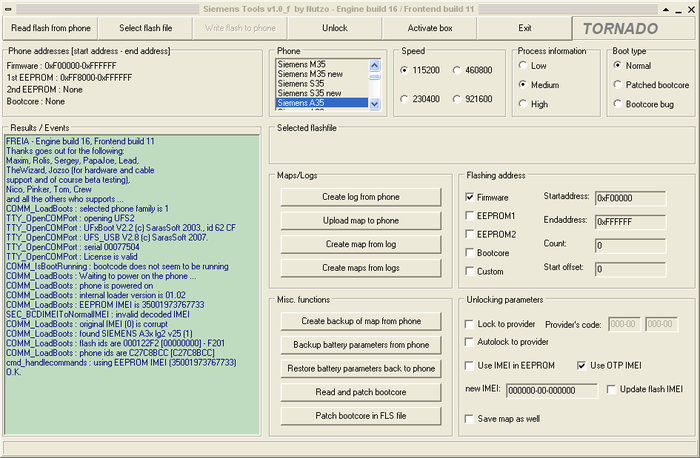Click the Start offset input field

click(x=630, y=269)
